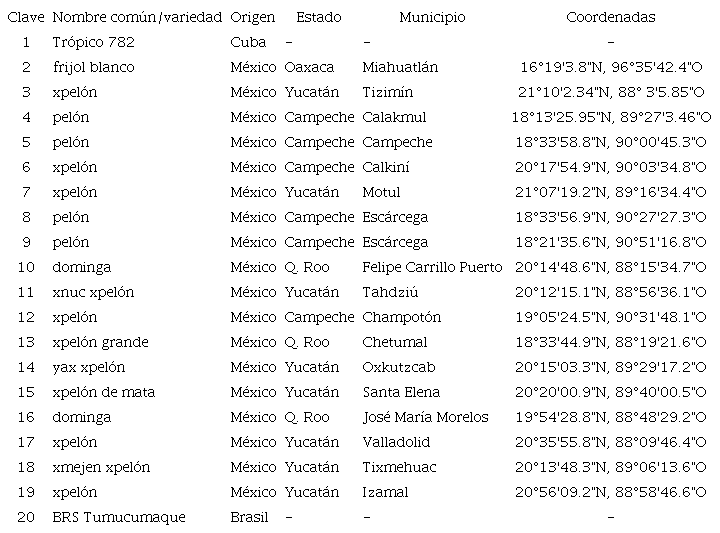720x533 pixels.
Task: Select the Miahuatlán municipality cell
Action: coord(400,67)
